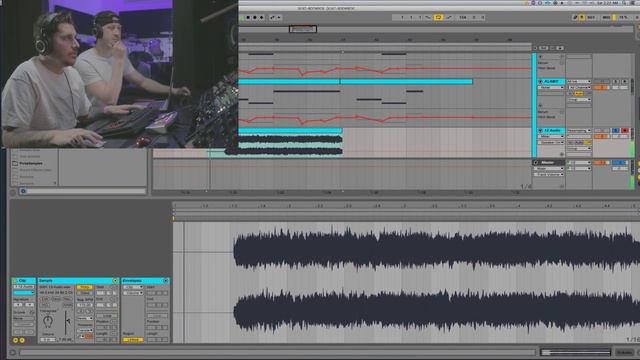Click the Master track play icon
The width and height of the screenshot is (640, 360).
coord(536,163)
